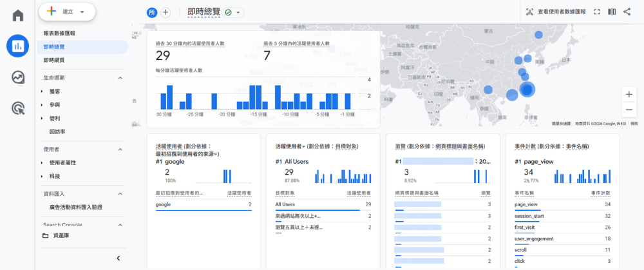Open the Home icon in left rail

(x=17, y=15)
